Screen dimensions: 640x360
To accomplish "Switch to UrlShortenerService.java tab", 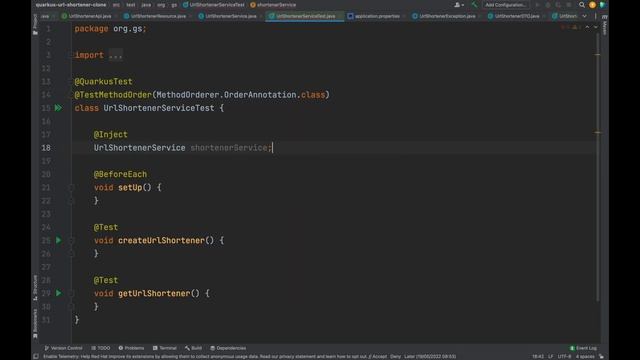I will click(x=228, y=16).
